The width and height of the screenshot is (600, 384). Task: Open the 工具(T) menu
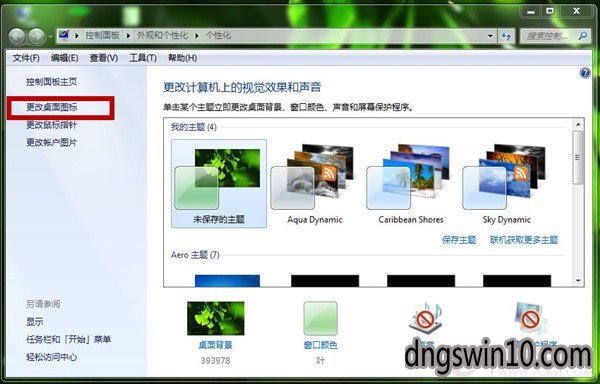[x=143, y=58]
